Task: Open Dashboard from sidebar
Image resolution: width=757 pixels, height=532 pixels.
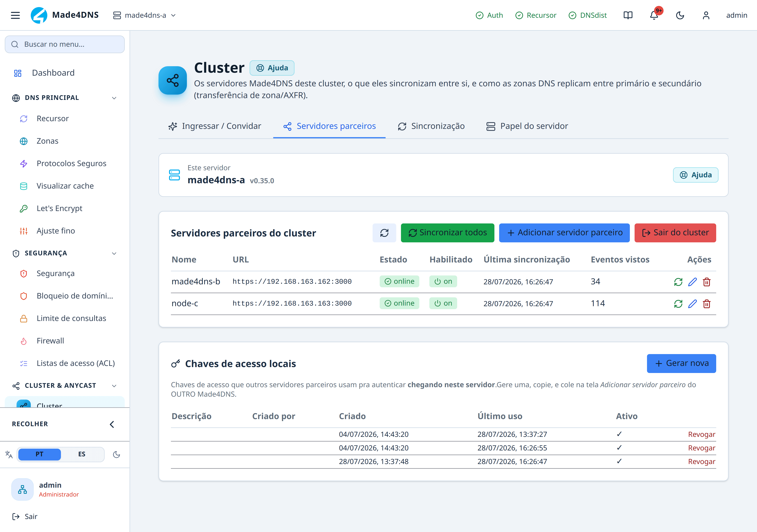Action: (x=65, y=73)
